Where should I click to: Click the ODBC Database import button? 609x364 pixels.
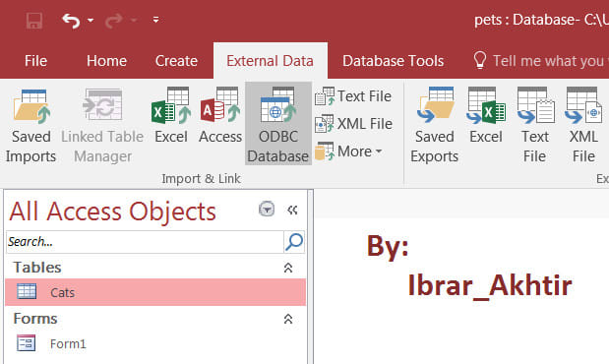pyautogui.click(x=278, y=124)
